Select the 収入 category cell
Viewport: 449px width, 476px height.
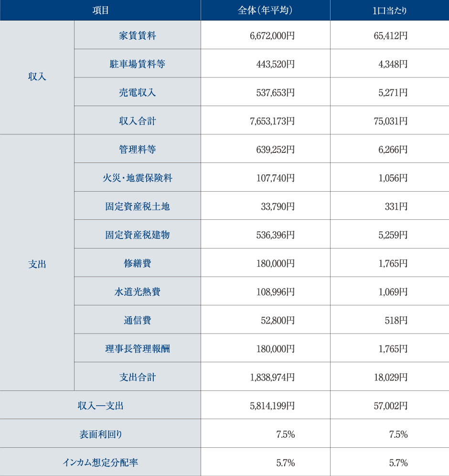[x=37, y=77]
